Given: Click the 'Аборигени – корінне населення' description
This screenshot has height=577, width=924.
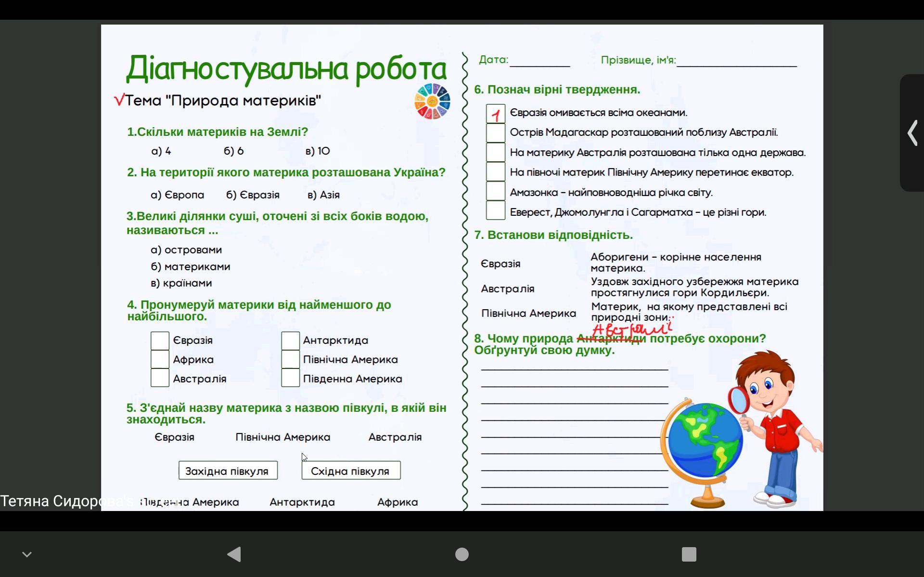Looking at the screenshot, I should 676,262.
